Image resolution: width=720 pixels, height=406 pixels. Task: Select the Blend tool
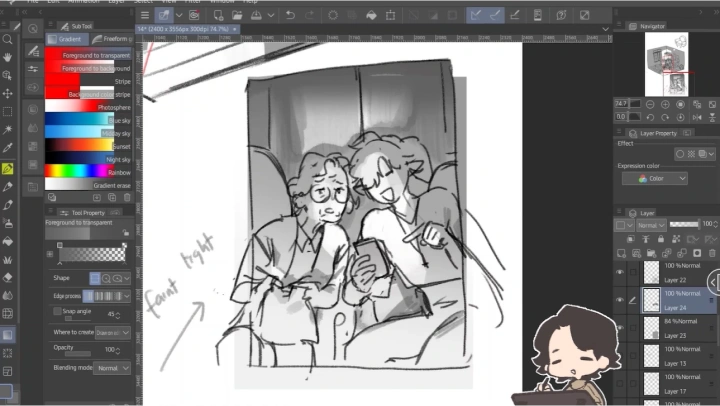[7, 295]
